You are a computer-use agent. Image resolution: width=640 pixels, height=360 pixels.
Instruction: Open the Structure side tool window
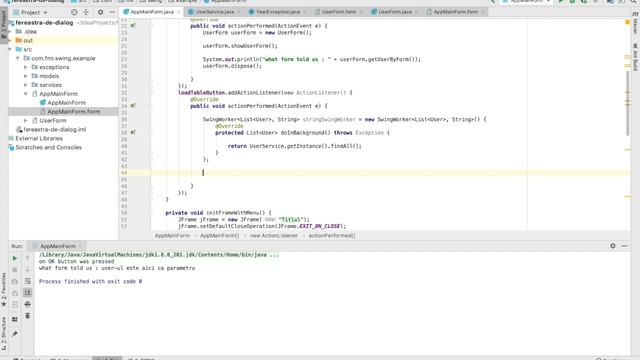(4, 333)
